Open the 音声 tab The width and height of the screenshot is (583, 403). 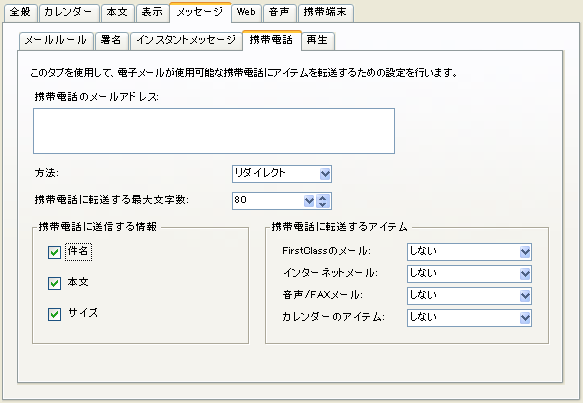tap(279, 13)
